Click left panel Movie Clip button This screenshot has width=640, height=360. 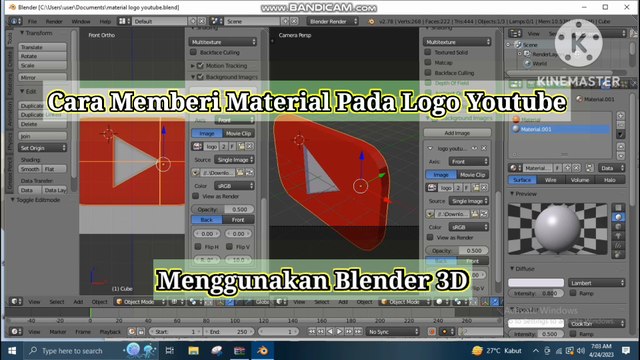pos(238,133)
